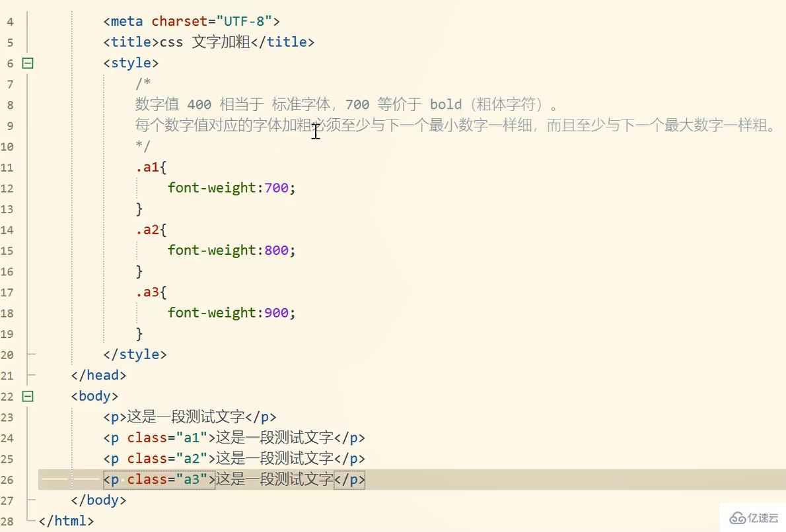
Task: Click line number 28 in the gutter
Action: (7, 521)
